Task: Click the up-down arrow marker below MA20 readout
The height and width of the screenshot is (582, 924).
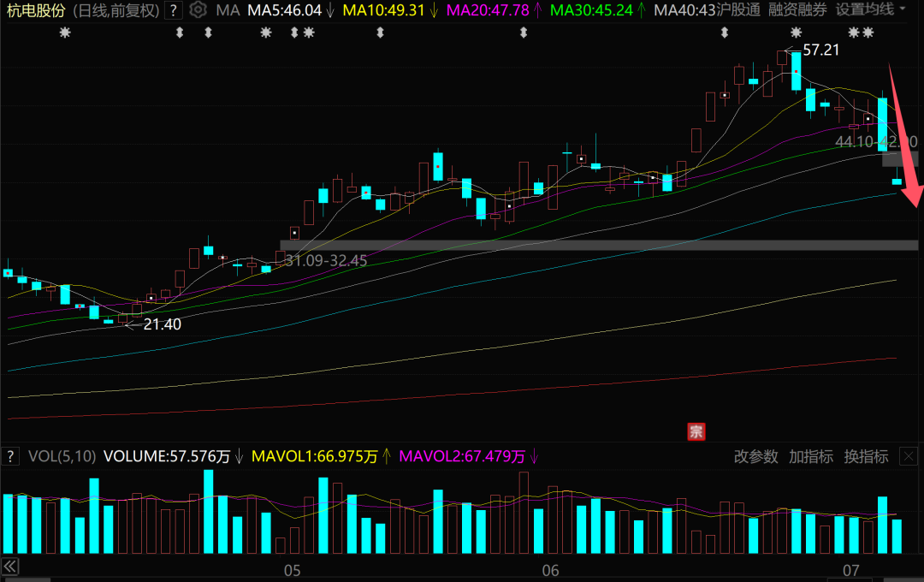Action: [524, 33]
